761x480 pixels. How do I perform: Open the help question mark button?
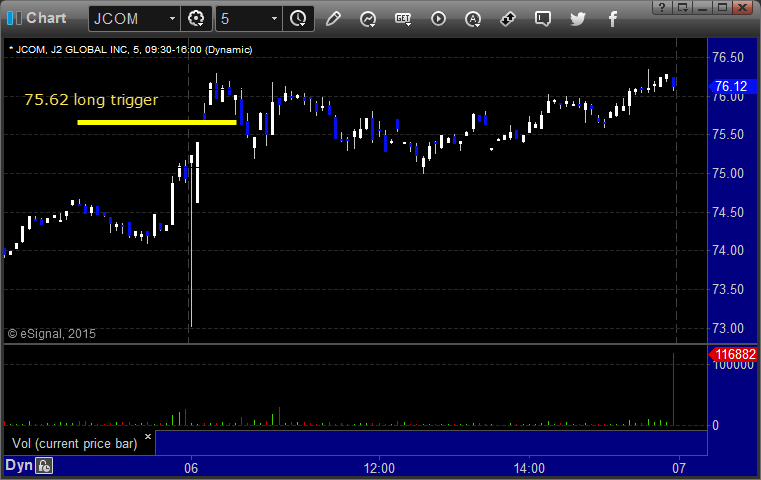click(662, 7)
